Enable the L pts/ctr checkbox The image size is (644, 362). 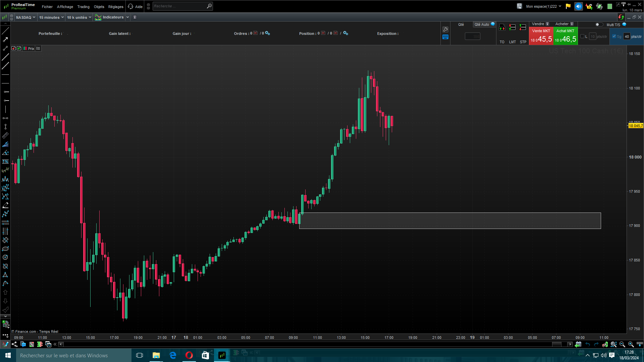(582, 37)
